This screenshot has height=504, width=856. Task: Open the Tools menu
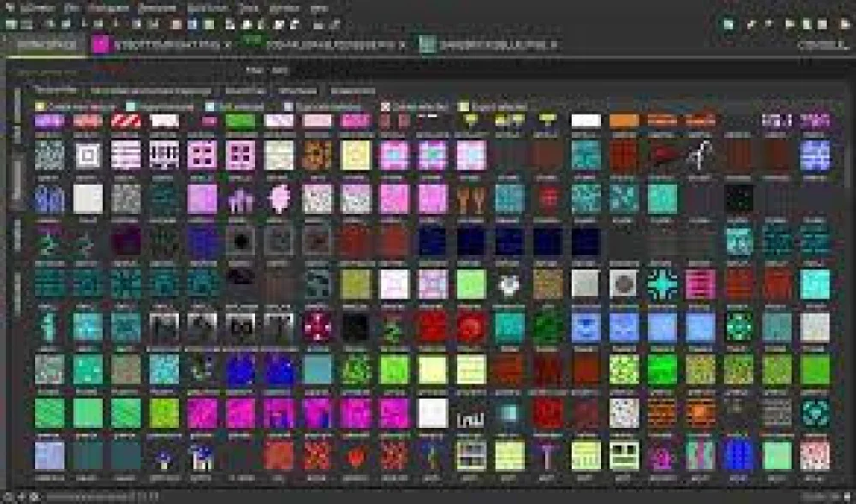click(x=249, y=9)
